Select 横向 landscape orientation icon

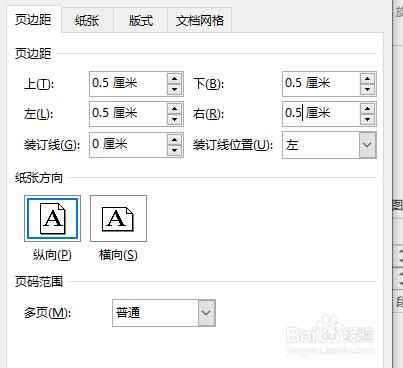[x=118, y=218]
